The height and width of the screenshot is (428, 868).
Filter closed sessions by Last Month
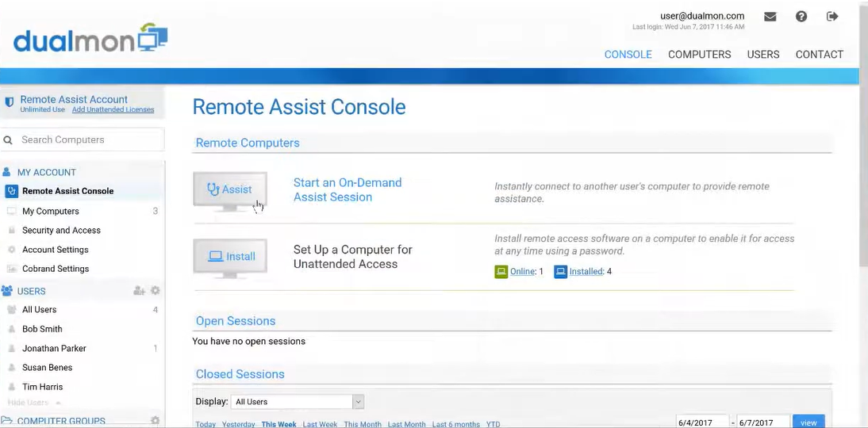click(407, 424)
